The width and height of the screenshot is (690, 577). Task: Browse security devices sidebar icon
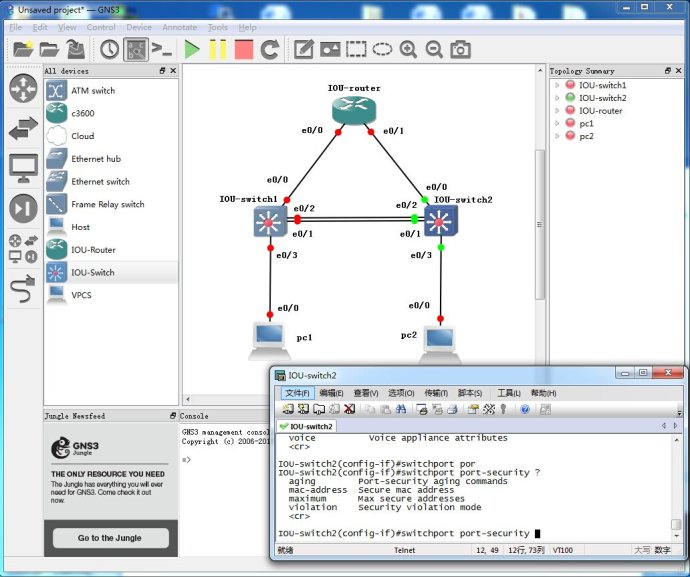[23, 208]
